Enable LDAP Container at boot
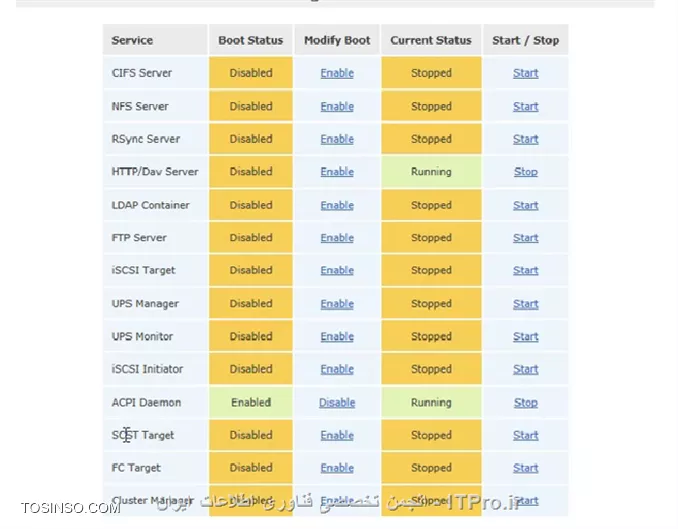The image size is (678, 529). [337, 205]
